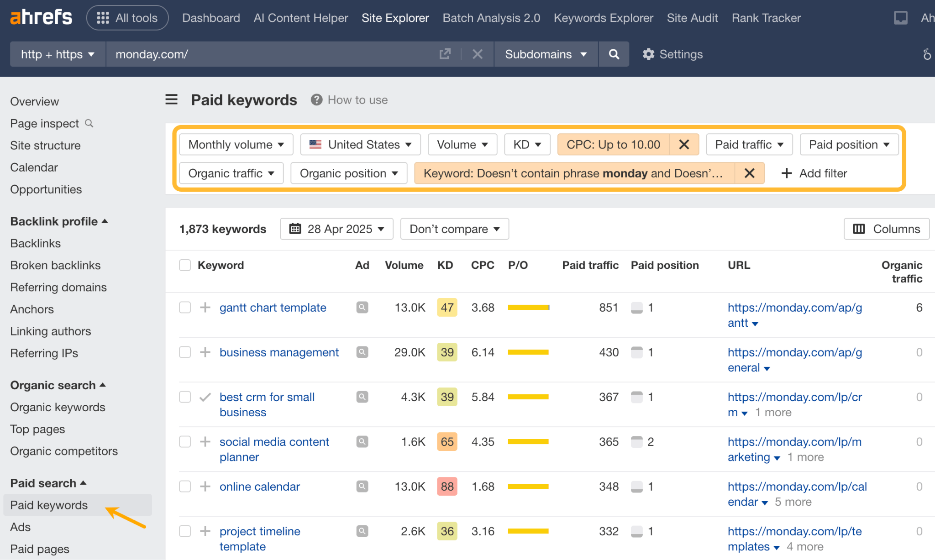
Task: Open the Paid pages report link
Action: click(39, 549)
